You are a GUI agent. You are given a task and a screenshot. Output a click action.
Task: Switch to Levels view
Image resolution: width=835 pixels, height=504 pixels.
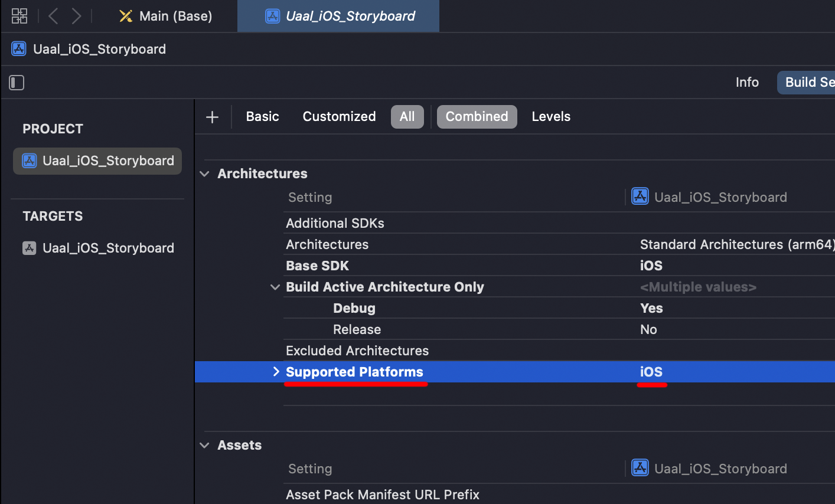(551, 117)
